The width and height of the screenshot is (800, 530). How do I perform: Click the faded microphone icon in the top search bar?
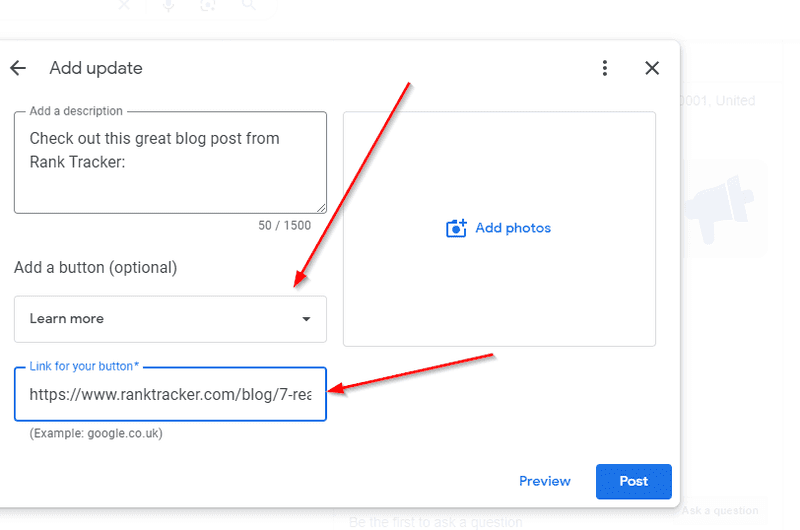168,6
